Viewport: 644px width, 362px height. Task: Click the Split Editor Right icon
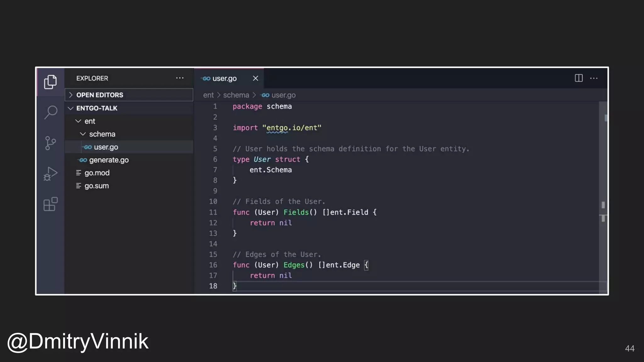click(x=579, y=78)
